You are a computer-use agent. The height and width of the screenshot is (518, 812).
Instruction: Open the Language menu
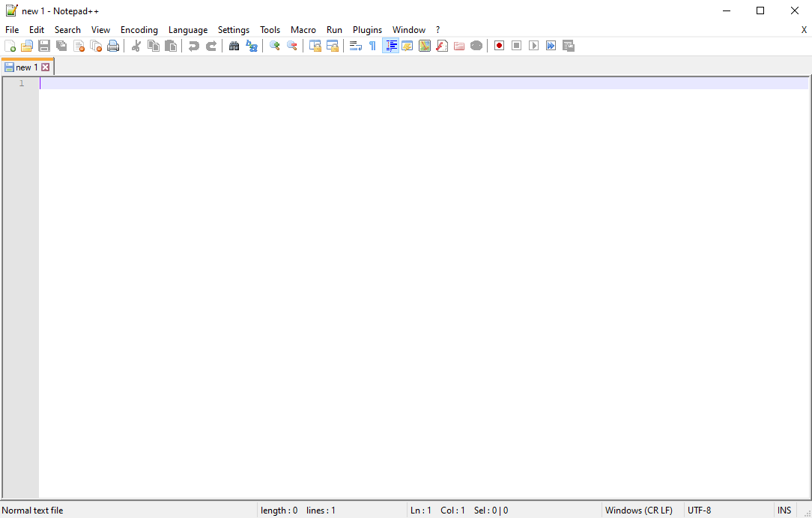[188, 30]
